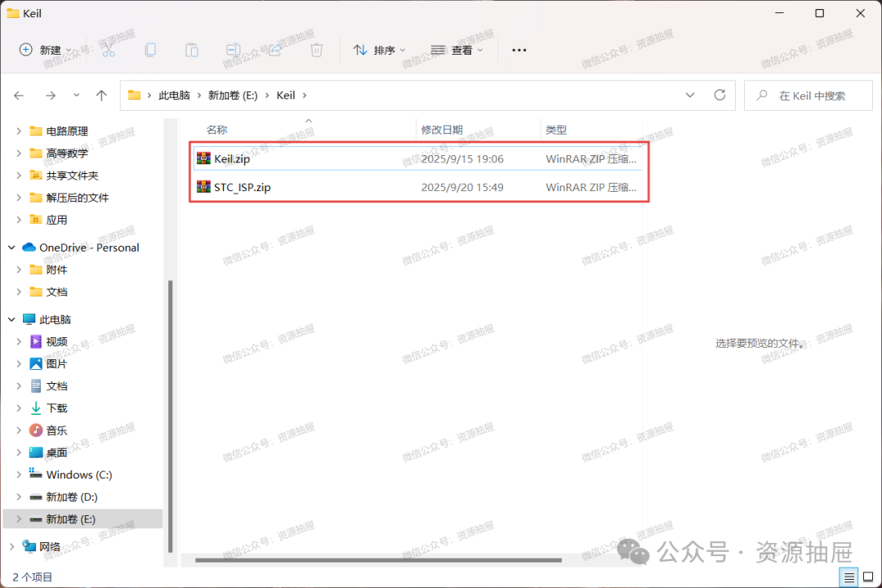This screenshot has width=882, height=588.
Task: Click the Cut scissors icon
Action: coord(109,50)
